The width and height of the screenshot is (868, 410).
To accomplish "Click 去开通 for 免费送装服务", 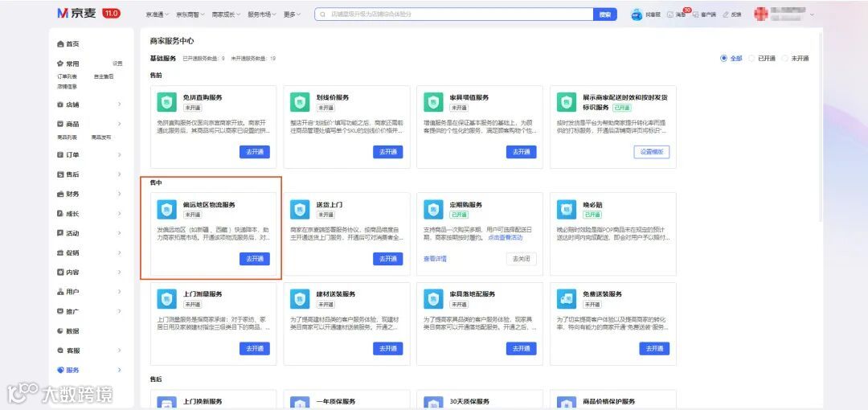I will [654, 349].
